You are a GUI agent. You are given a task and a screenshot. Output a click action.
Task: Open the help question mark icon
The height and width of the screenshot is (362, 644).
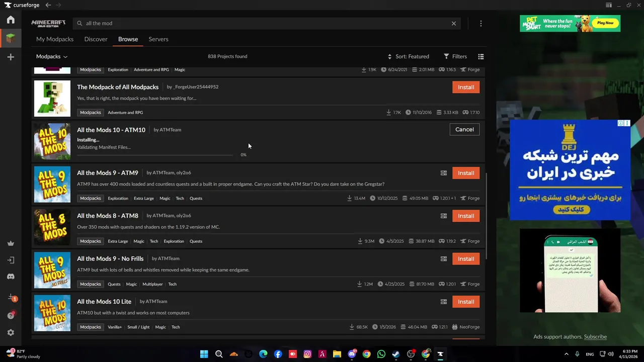pyautogui.click(x=11, y=315)
